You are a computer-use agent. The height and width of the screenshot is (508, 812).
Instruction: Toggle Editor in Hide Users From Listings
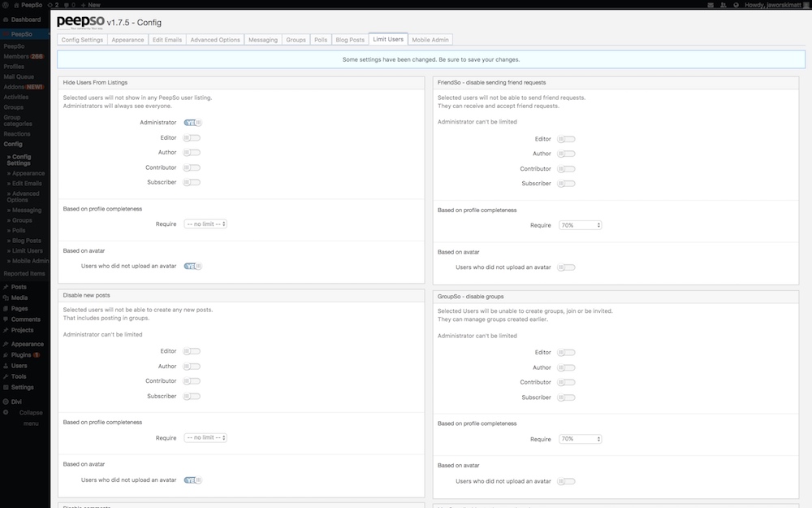point(192,138)
